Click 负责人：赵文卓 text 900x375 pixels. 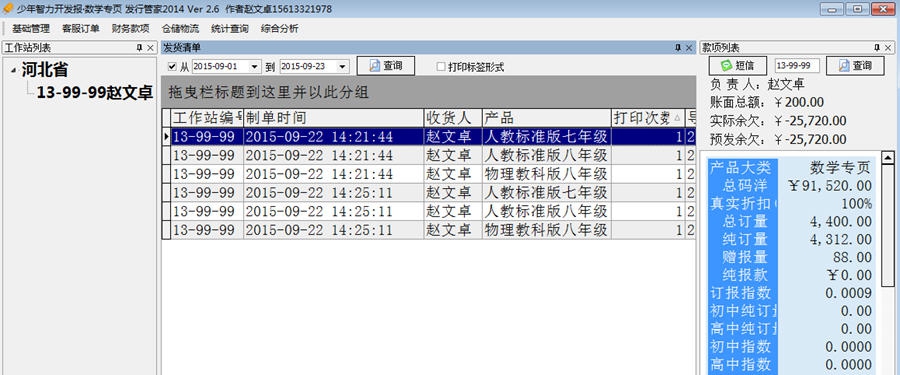[757, 84]
